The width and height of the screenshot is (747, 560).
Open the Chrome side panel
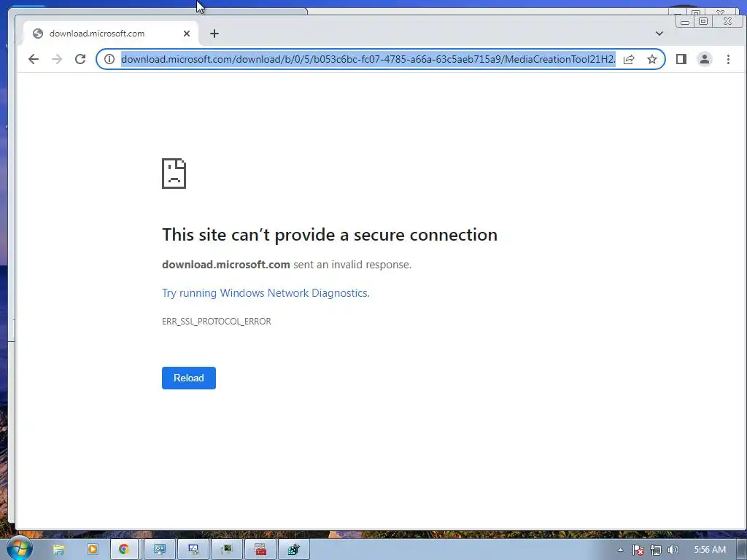[x=681, y=59]
